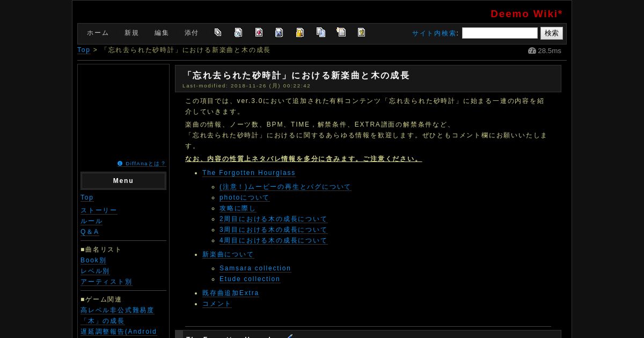Click the red download arrow page icon

pos(259,32)
